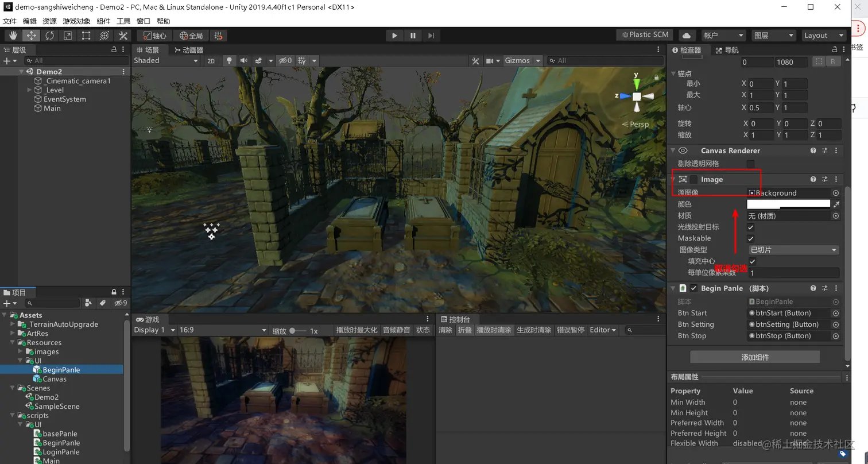Toggle 光线投射目标 checkbox
868x464 pixels.
coord(751,227)
